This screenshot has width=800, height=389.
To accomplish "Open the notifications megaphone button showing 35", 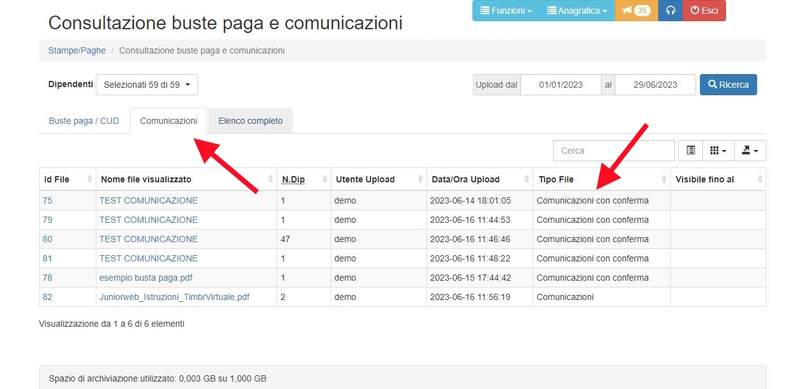I will tap(636, 11).
